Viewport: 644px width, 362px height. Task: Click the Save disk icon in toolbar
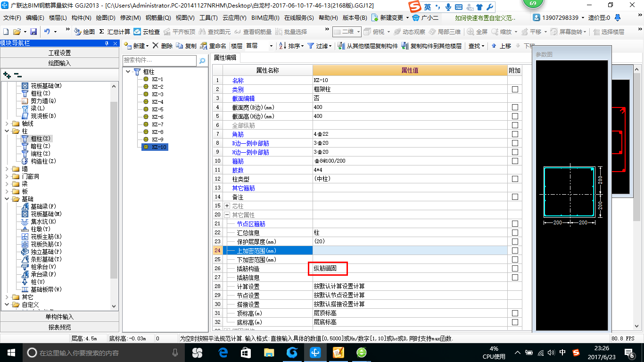point(33,32)
